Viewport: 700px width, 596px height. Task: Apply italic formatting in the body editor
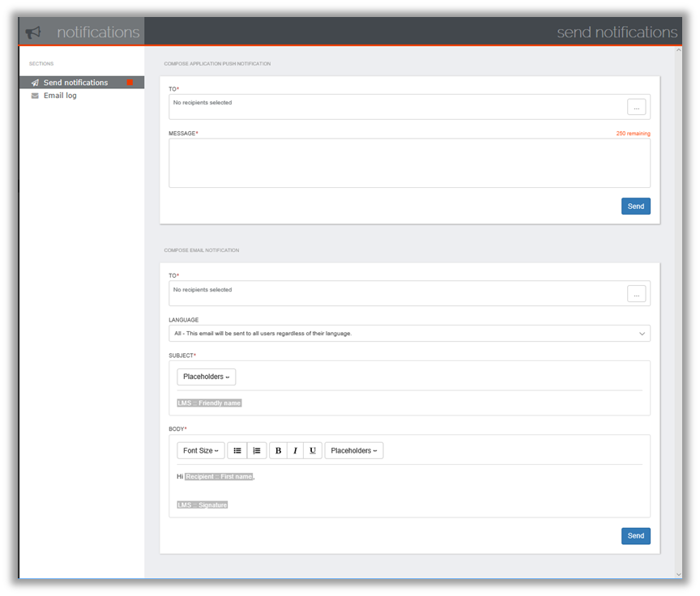295,450
